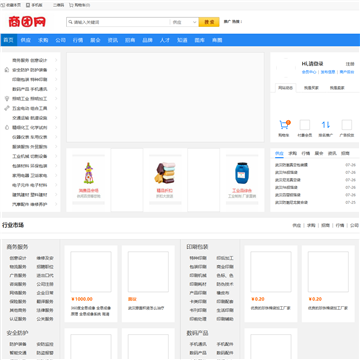Screen dimensions: 360x360
Task: Click the 会员中心 member center link
Action: (x=309, y=72)
